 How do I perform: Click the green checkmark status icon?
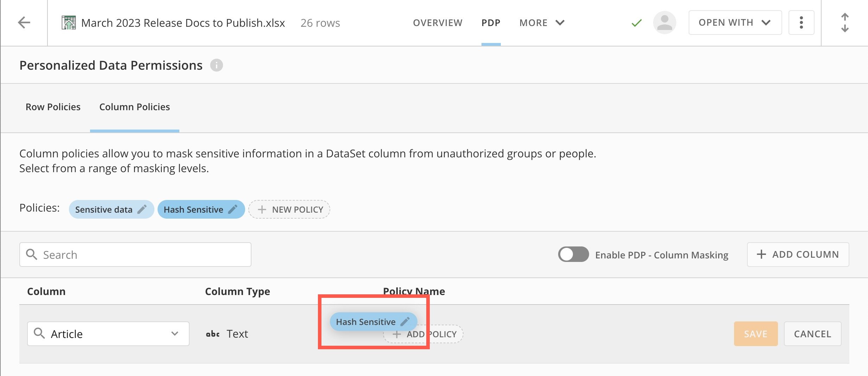click(x=636, y=23)
